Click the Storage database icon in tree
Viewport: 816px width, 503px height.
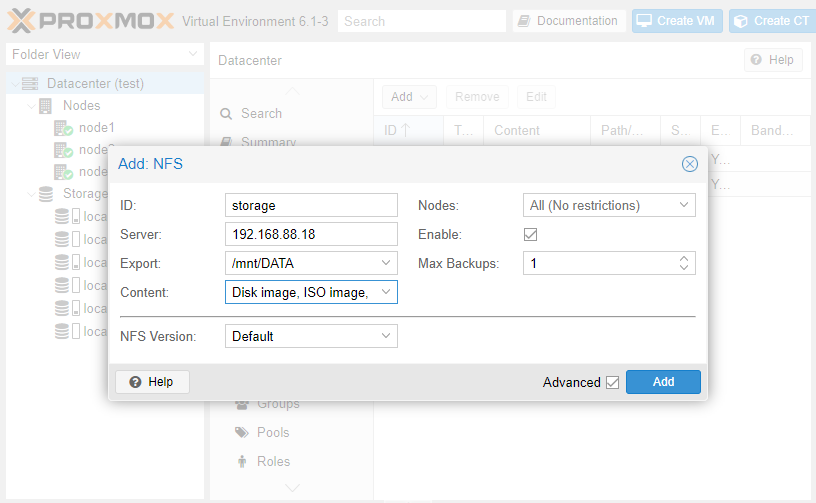pyautogui.click(x=46, y=194)
